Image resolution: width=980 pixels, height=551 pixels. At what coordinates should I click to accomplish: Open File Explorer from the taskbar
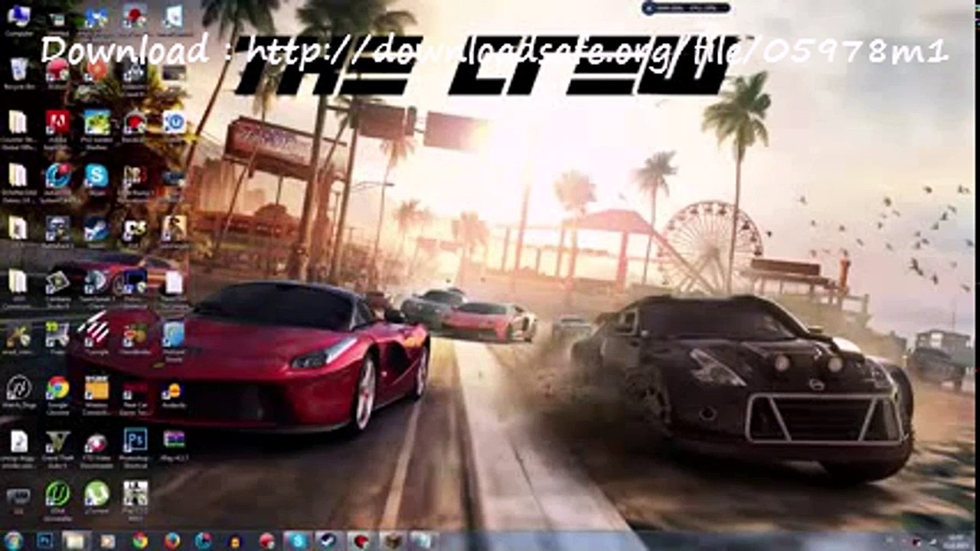point(75,540)
